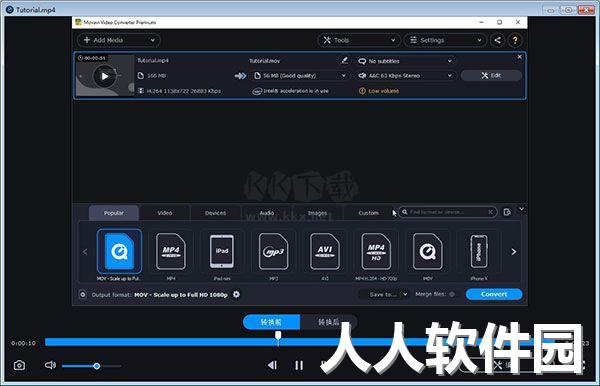
Task: Click the pencil icon to rename output file
Action: pos(344,60)
